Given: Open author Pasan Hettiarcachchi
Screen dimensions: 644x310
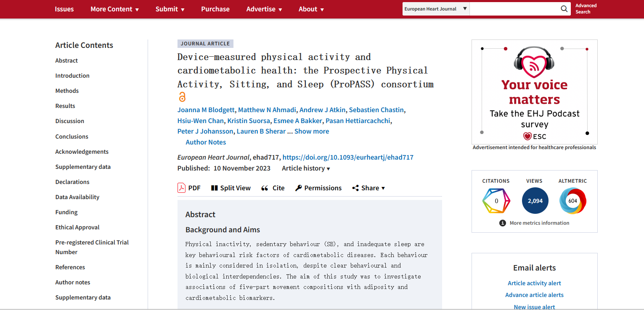Looking at the screenshot, I should point(358,121).
